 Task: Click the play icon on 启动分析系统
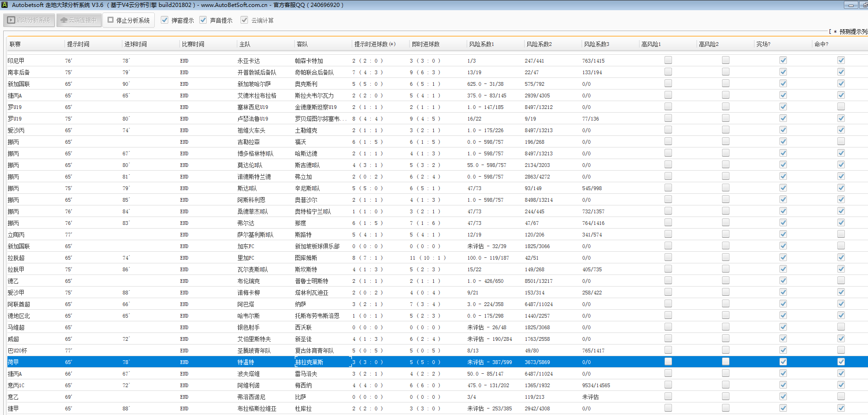point(11,20)
